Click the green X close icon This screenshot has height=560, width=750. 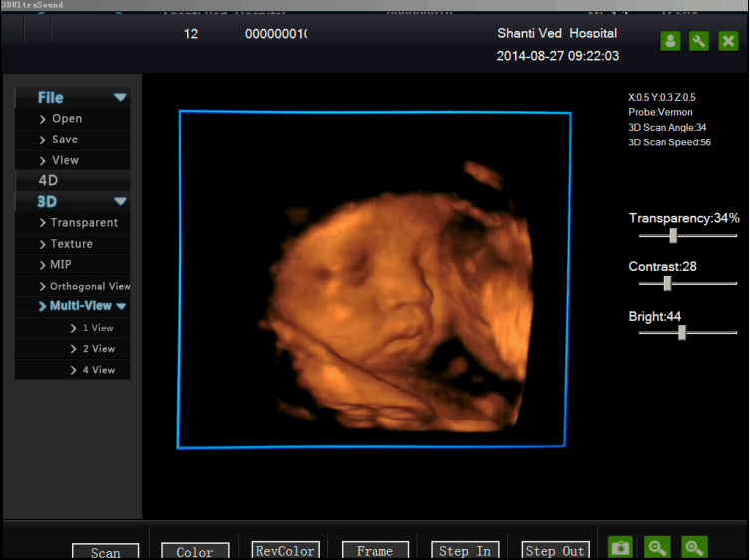(x=729, y=41)
